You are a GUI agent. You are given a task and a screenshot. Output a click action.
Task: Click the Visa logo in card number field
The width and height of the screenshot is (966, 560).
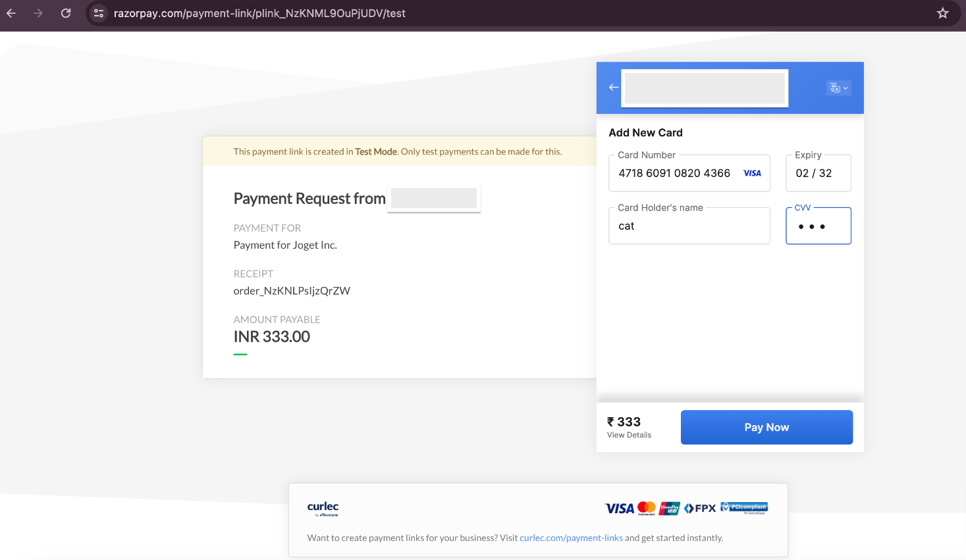click(752, 174)
